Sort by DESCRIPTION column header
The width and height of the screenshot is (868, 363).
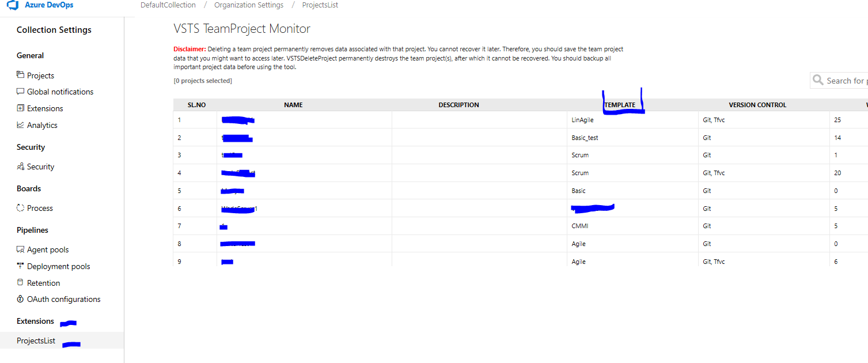pos(458,105)
